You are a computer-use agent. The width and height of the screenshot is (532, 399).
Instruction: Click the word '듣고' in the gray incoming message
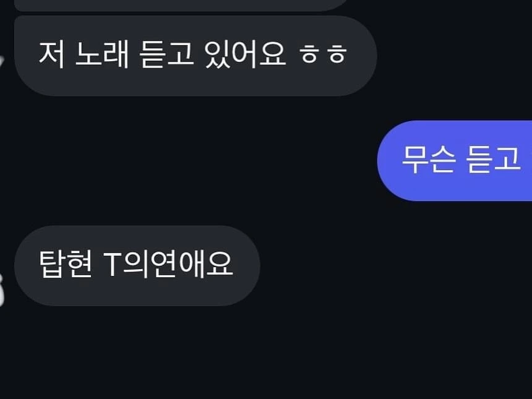(166, 54)
